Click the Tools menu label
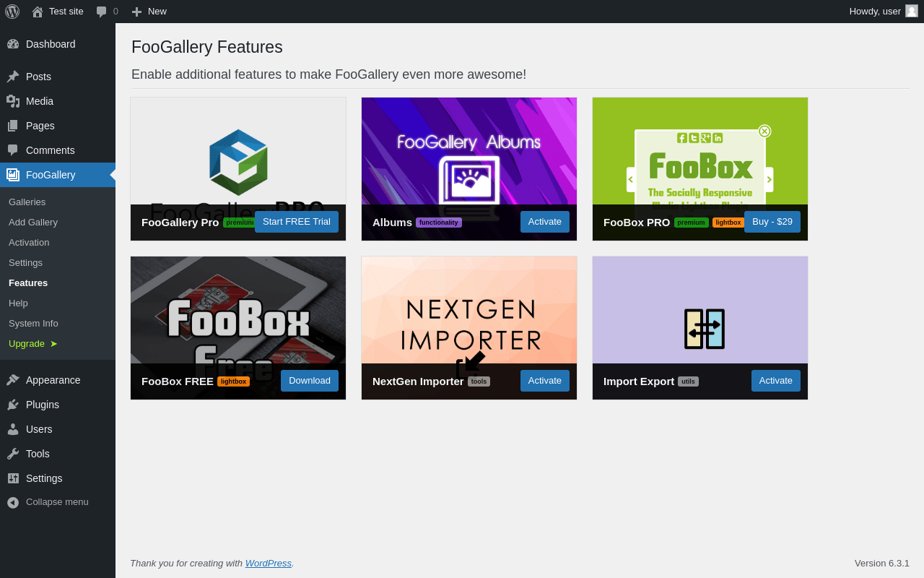 pyautogui.click(x=38, y=454)
